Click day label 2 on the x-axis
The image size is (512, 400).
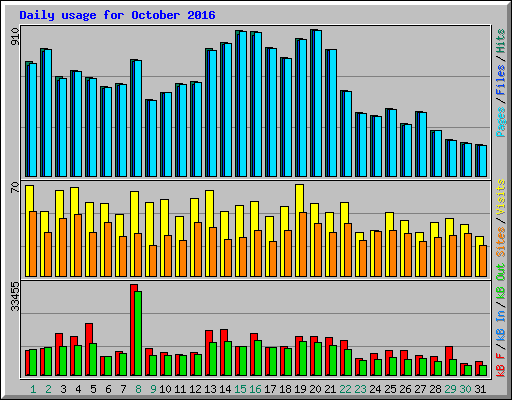click(48, 389)
